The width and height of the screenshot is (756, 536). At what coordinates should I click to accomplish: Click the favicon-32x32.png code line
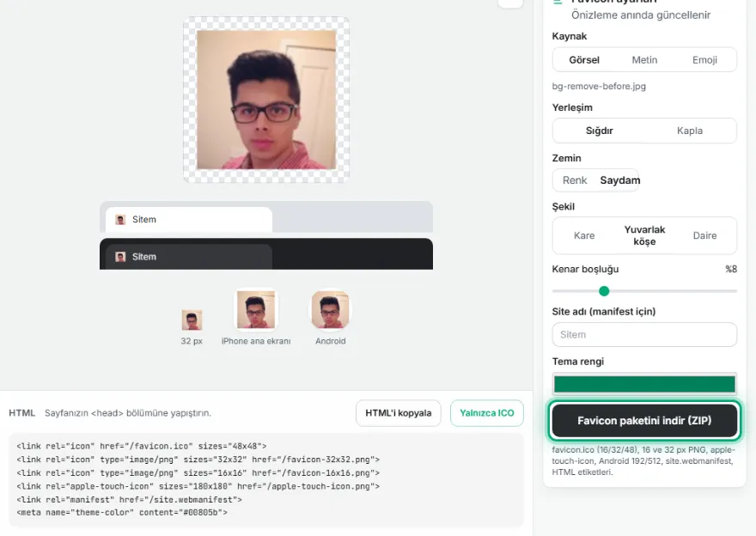click(x=198, y=460)
